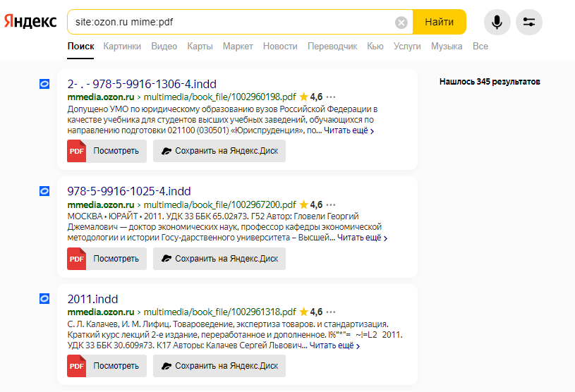Viewport: 575px width, 392px height.
Task: Click the Яндекс logo
Action: (30, 22)
